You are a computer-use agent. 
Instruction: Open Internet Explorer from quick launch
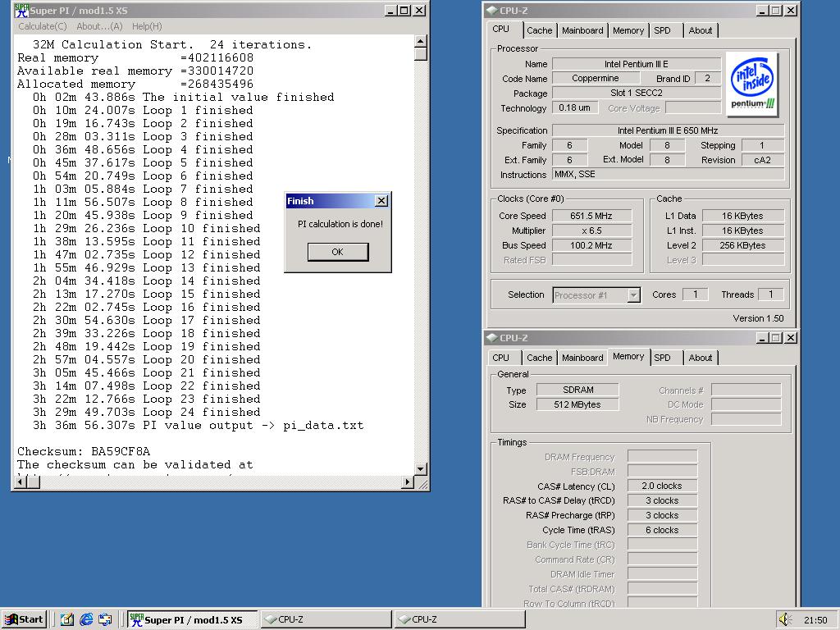click(86, 619)
